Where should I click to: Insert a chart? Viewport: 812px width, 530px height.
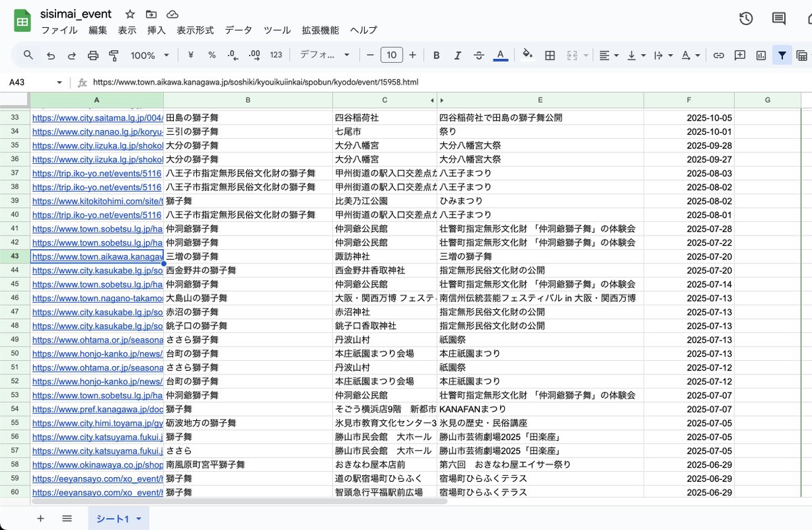761,55
